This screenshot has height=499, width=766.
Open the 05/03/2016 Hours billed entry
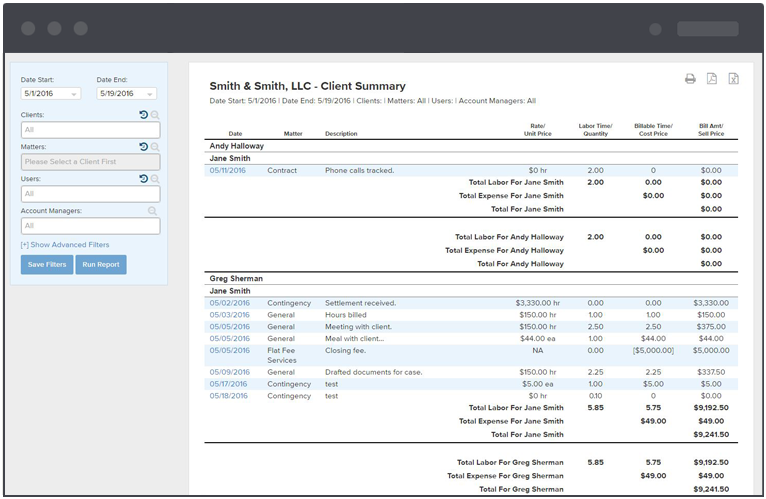[x=230, y=315]
